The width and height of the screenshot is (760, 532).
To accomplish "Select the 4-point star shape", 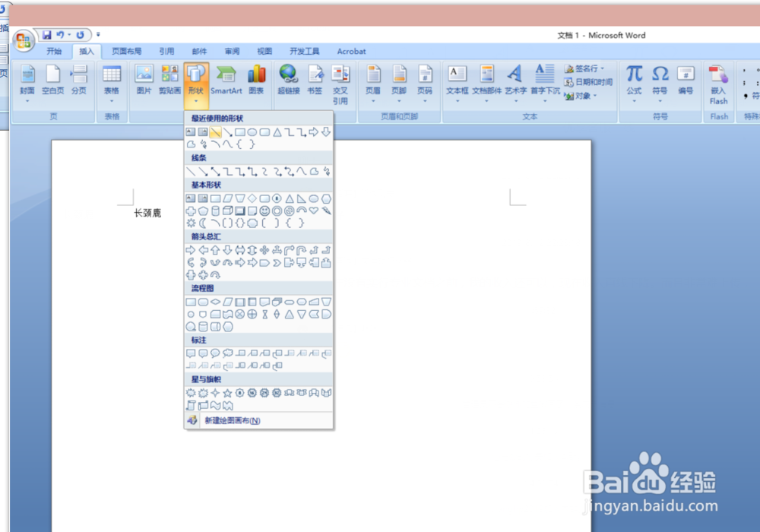I will 215,393.
